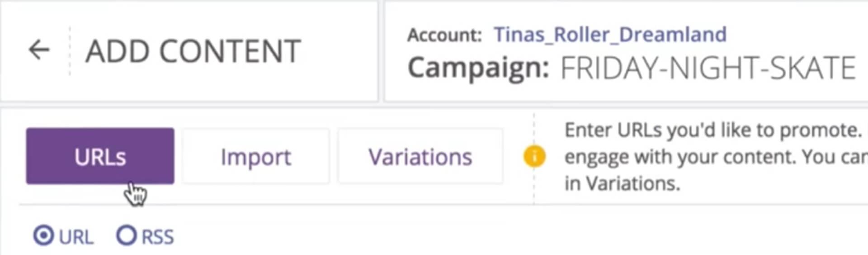Choose the RSS radio button
This screenshot has width=868, height=255.
(126, 236)
